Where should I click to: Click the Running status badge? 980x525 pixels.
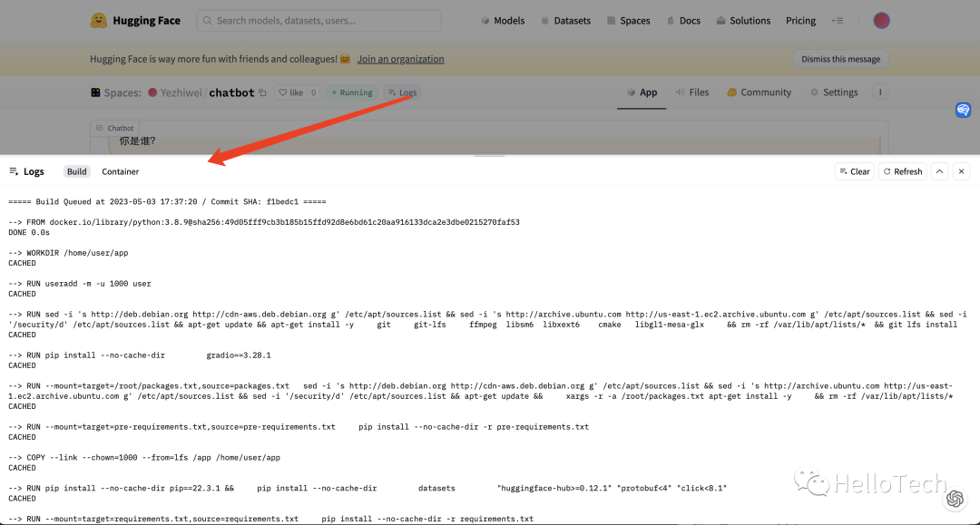point(352,92)
